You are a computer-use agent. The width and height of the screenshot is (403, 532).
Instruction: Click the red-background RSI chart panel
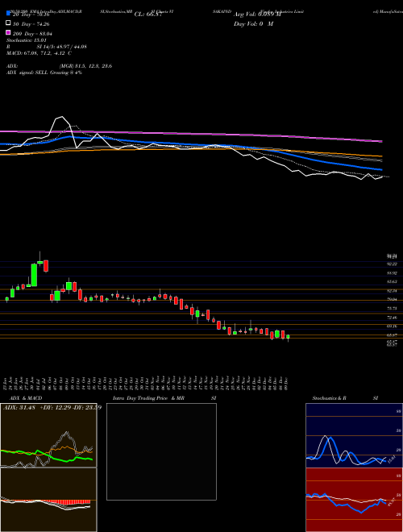click(354, 500)
